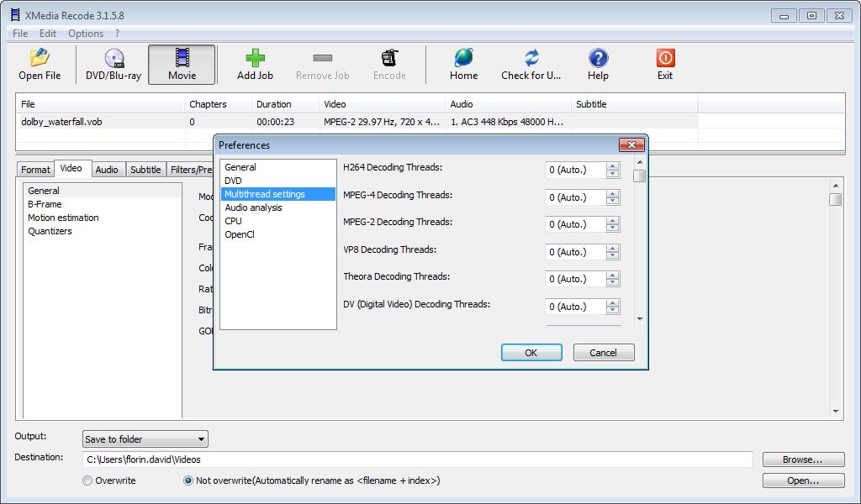Screen dimensions: 861x504
Task: Increase VP8 Decoding Threads value
Action: pyautogui.click(x=612, y=248)
